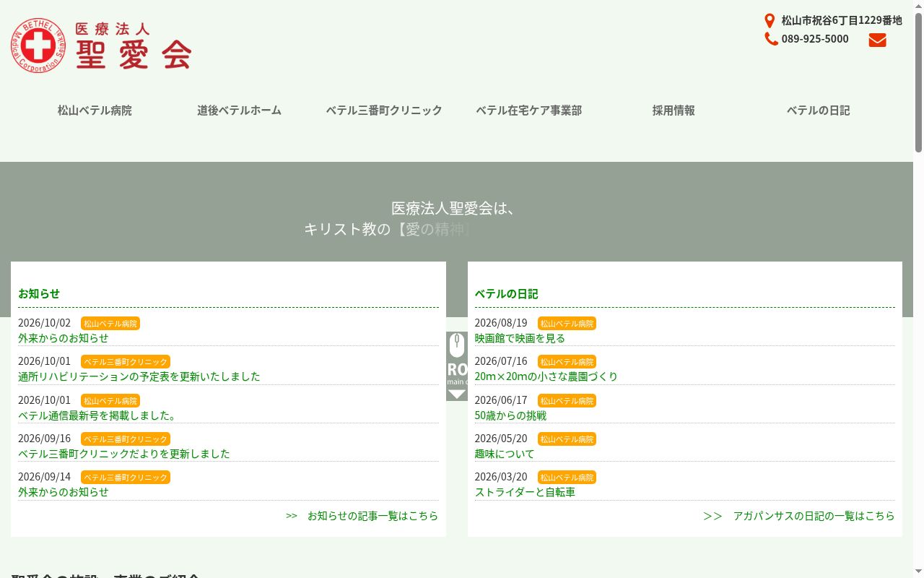Click the downward scroll arrow icon
This screenshot has width=924, height=578.
(457, 394)
